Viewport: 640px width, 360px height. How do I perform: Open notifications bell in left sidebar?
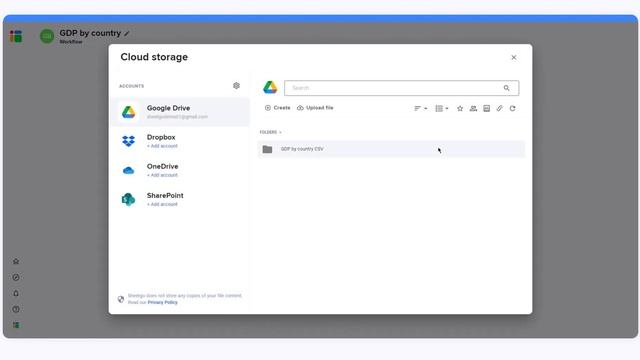tap(16, 293)
